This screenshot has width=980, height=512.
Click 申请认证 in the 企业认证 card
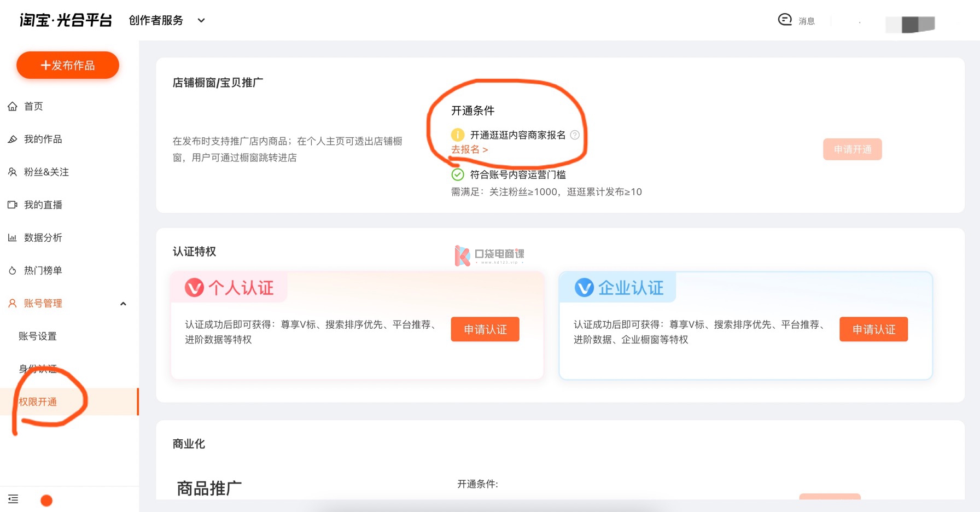(x=874, y=329)
